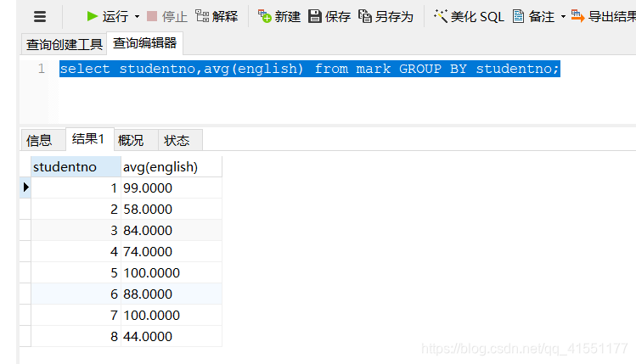Click studentno cell with value 1
This screenshot has height=364, width=636.
click(x=76, y=188)
